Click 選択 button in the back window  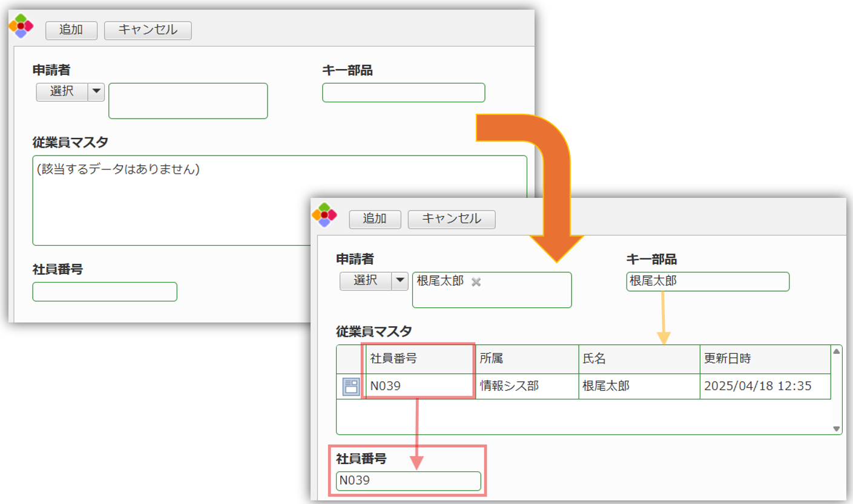click(62, 92)
